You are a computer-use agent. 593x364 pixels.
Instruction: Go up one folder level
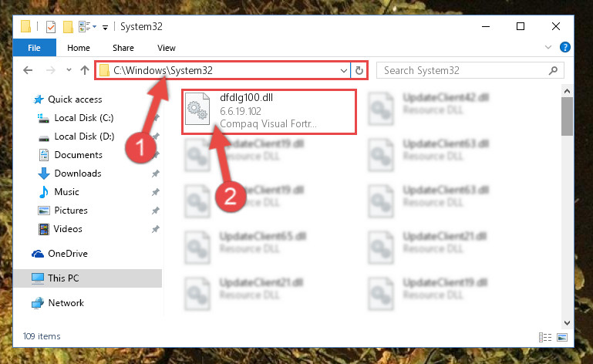[85, 70]
